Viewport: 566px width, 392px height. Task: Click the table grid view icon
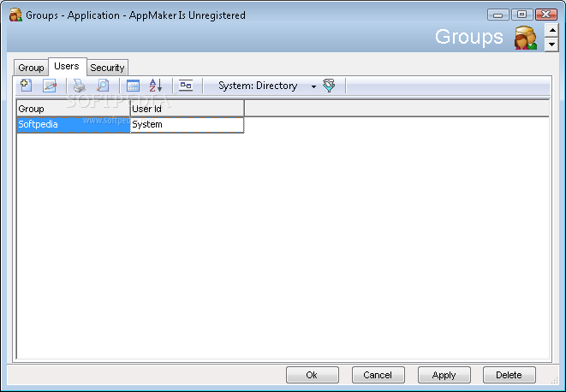point(133,86)
